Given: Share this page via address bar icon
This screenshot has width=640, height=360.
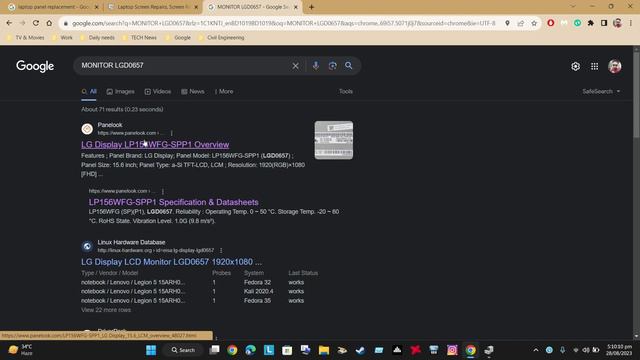Looking at the screenshot, I should 520,23.
